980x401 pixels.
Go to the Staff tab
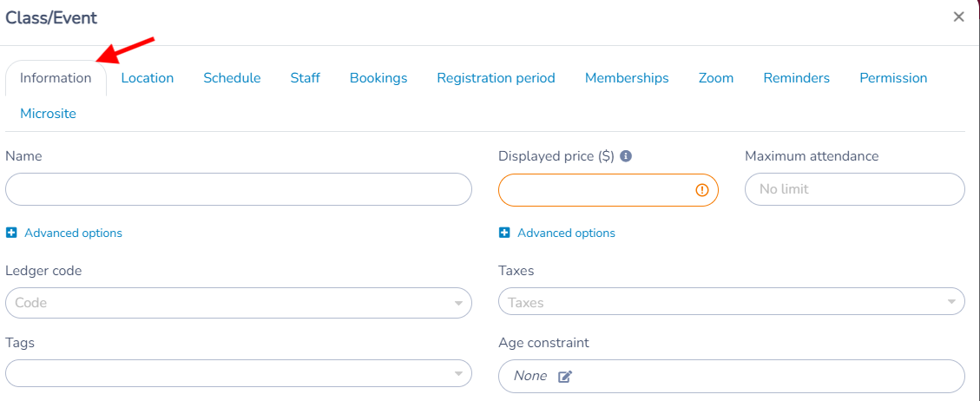coord(305,78)
